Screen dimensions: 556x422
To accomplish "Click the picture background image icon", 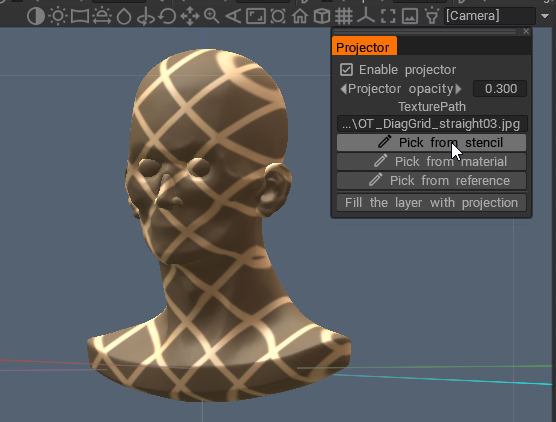I will [410, 16].
